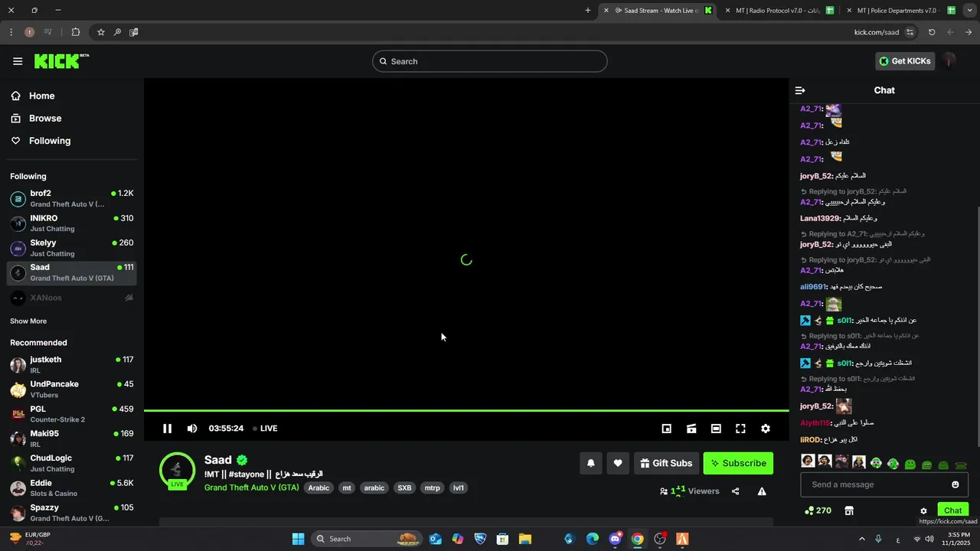The width and height of the screenshot is (980, 551).
Task: Open user profile avatar menu
Action: 950,61
